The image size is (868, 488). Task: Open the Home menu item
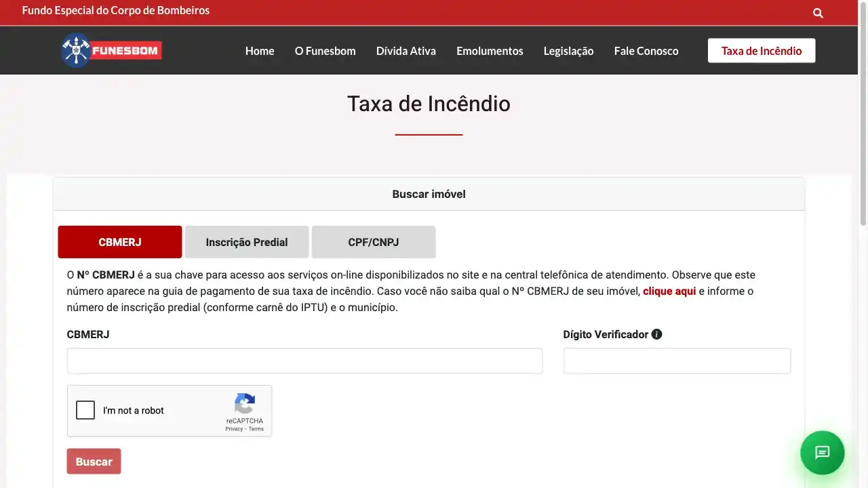tap(260, 51)
